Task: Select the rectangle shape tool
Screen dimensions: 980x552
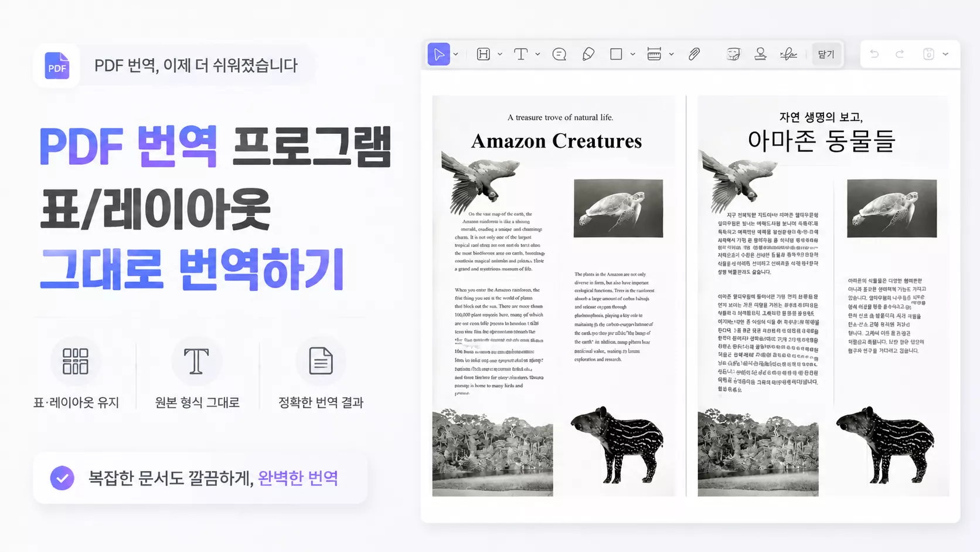Action: click(x=616, y=54)
